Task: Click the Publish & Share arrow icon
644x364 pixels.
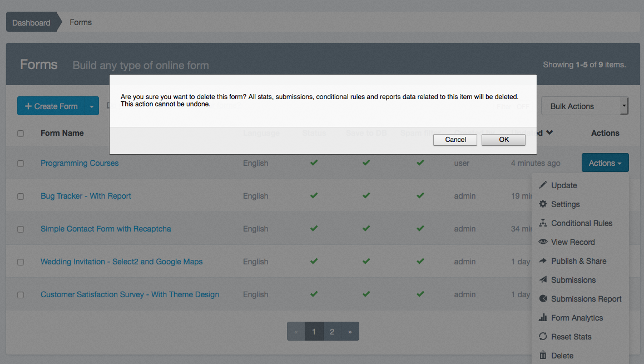Action: point(543,261)
